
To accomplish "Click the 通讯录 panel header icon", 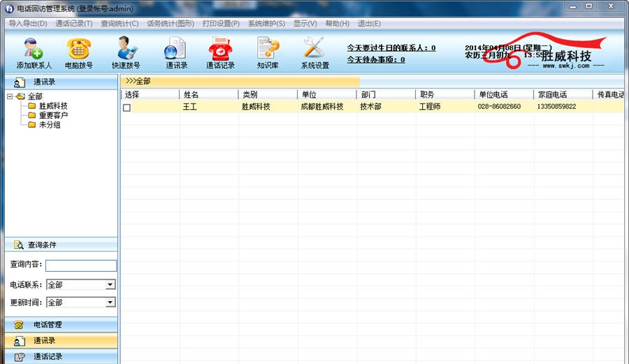I will 19,82.
